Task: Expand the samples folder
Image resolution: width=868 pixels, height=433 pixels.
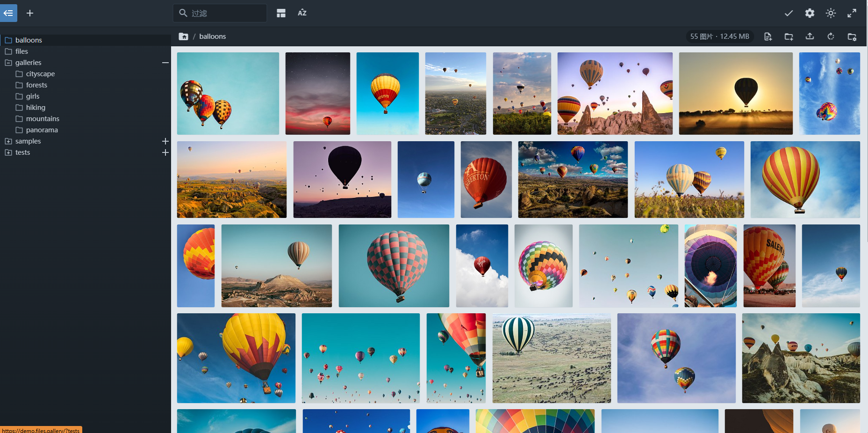Action: coord(165,141)
